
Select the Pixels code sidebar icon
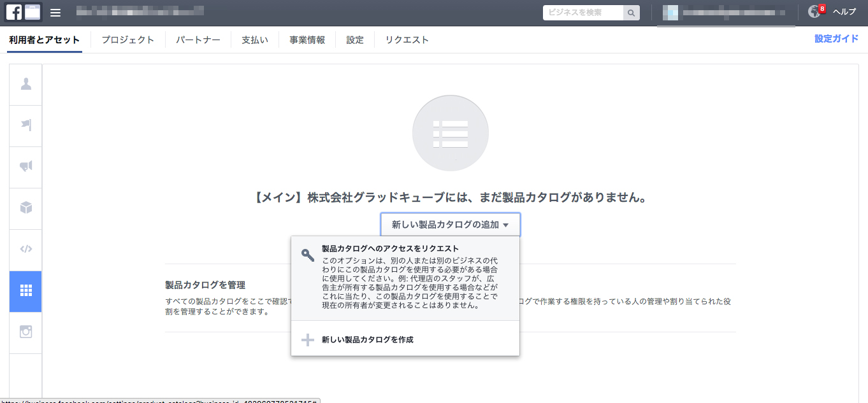[25, 250]
